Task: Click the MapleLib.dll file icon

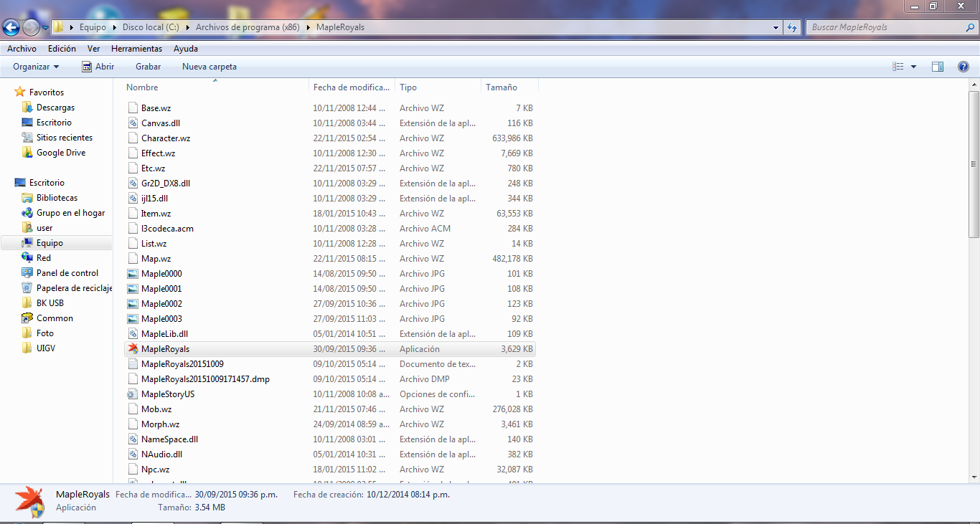Action: point(132,334)
